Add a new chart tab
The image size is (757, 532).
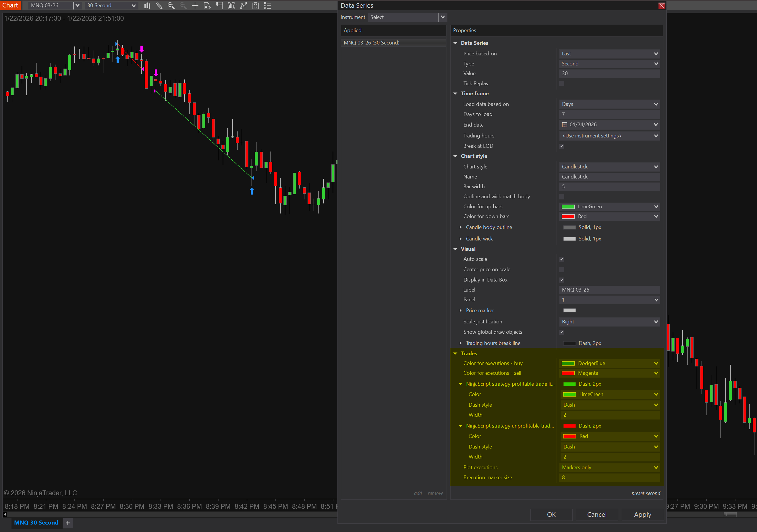coord(68,523)
